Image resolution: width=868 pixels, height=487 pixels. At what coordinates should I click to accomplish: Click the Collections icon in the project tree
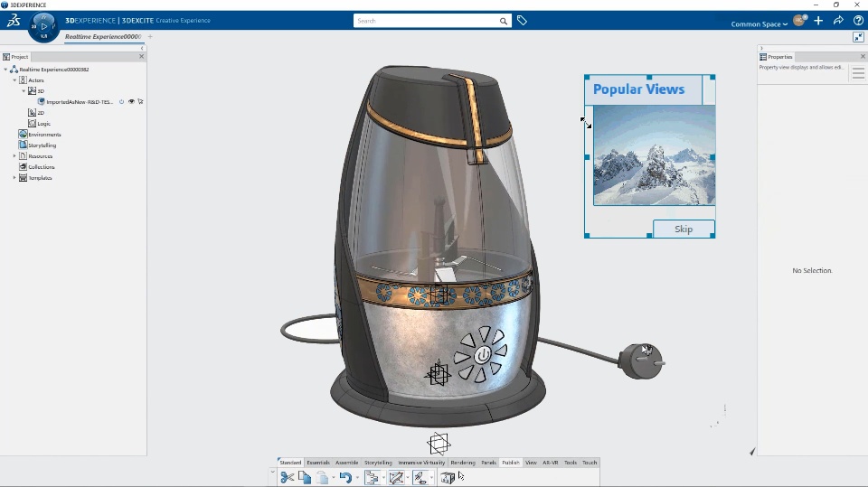click(23, 166)
